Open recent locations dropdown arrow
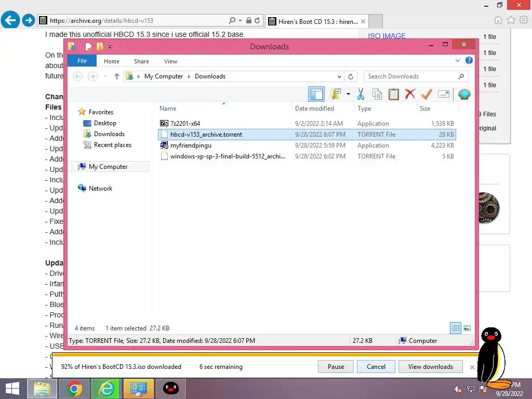Screen dimensions: 532x399 pos(105,76)
